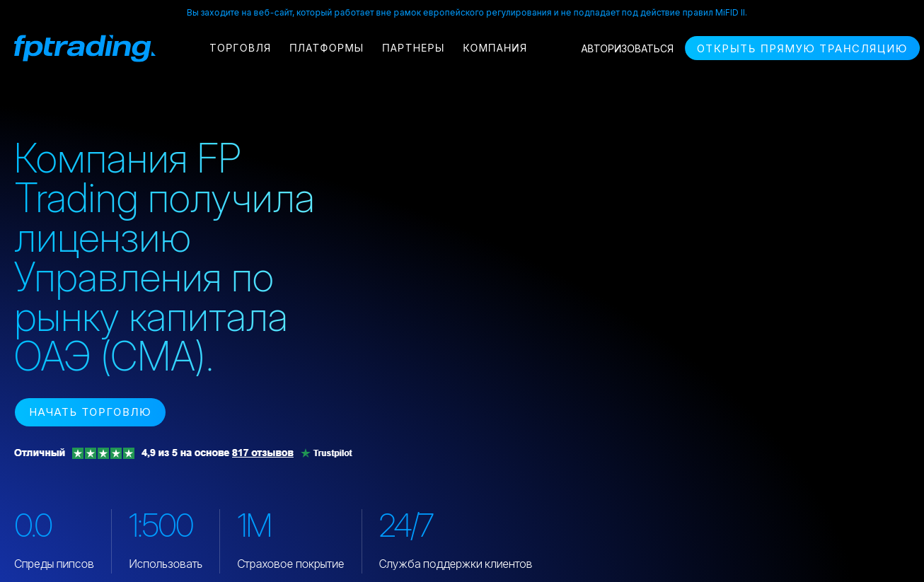Click the Trustpilot star logo
The width and height of the screenshot is (924, 582).
(x=306, y=453)
